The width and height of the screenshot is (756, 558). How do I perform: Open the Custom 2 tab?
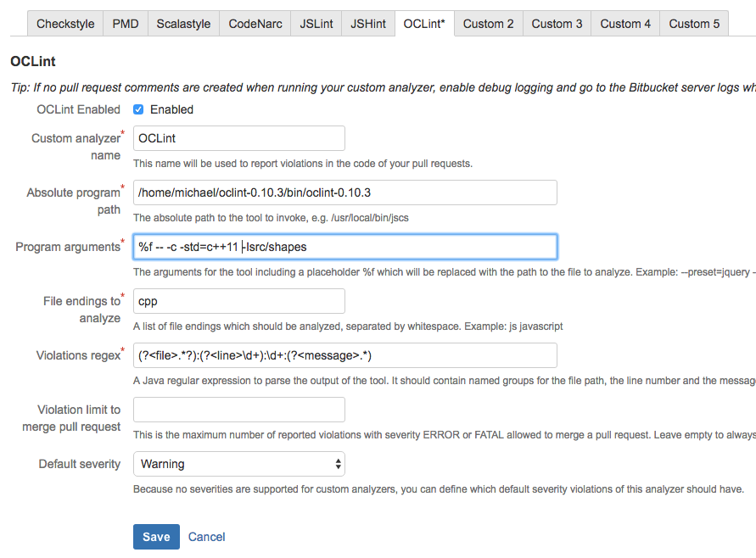[x=488, y=24]
